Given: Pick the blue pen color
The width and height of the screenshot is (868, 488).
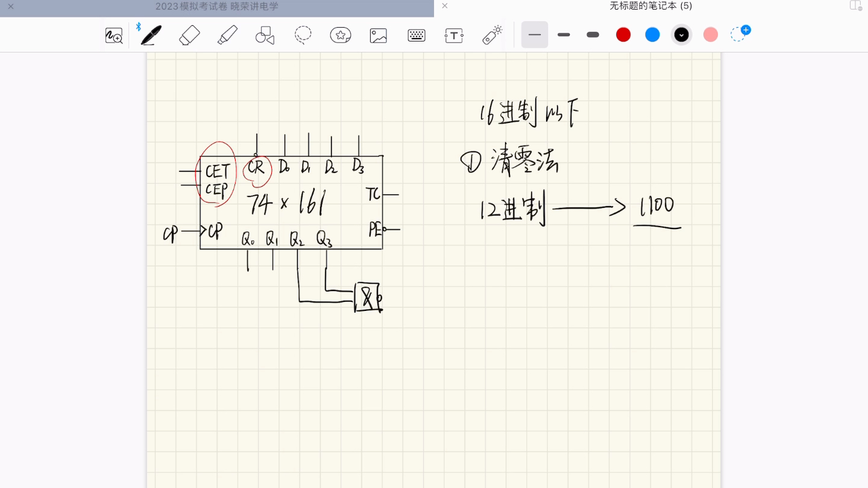Looking at the screenshot, I should click(652, 35).
